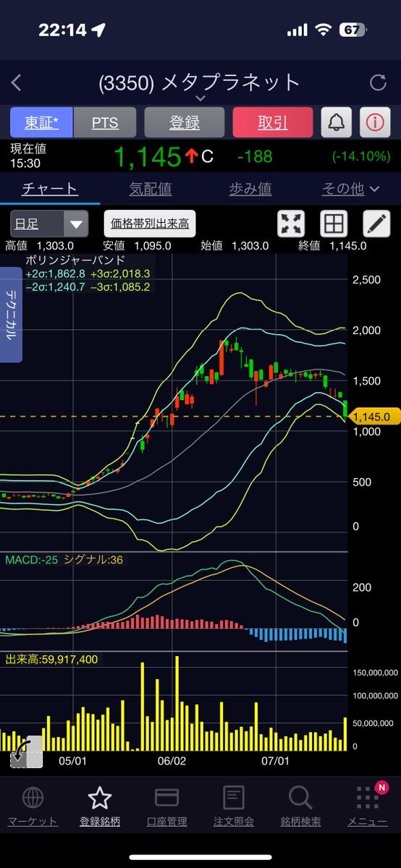Switch to the 歩み値 tab
Screen dimensions: 401x868
(250, 189)
